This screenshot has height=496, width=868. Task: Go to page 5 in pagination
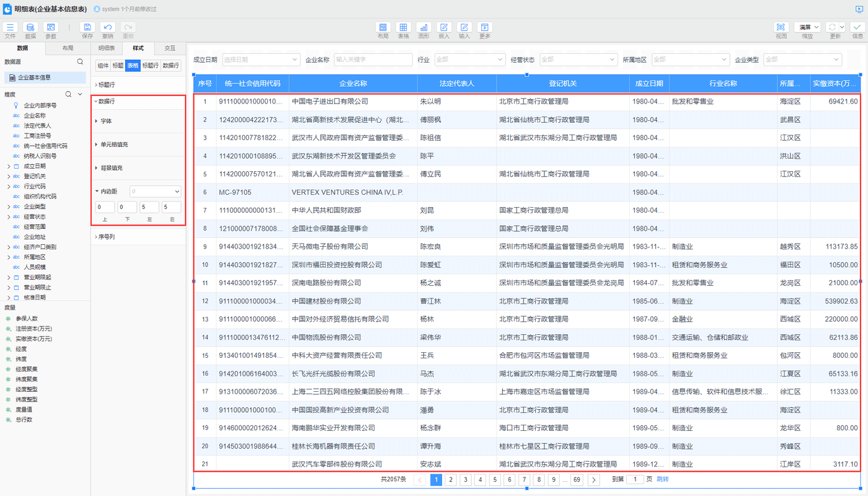[495, 479]
